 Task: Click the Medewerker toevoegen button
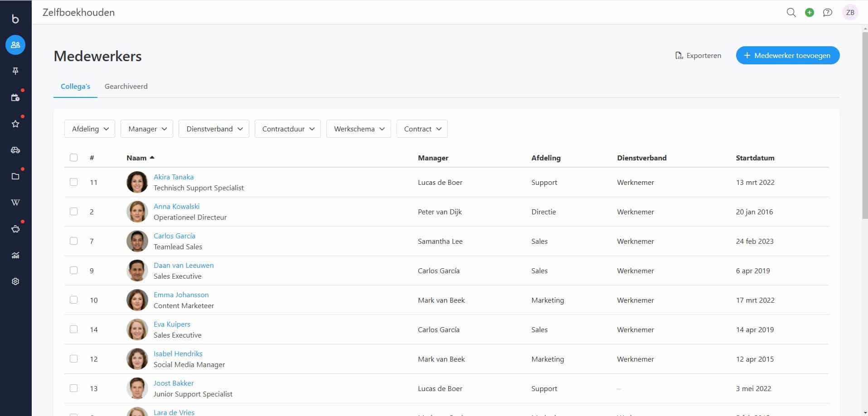pyautogui.click(x=787, y=55)
